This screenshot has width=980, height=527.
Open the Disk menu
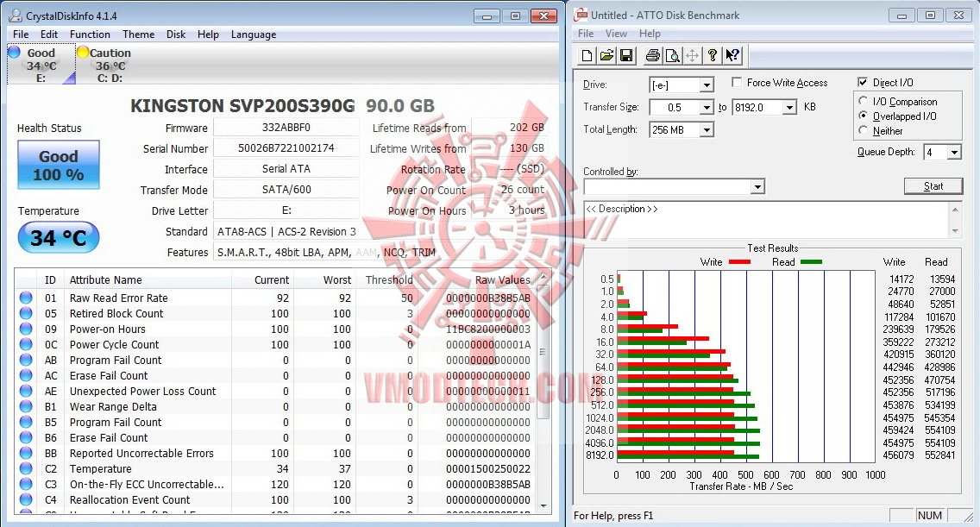coord(176,35)
